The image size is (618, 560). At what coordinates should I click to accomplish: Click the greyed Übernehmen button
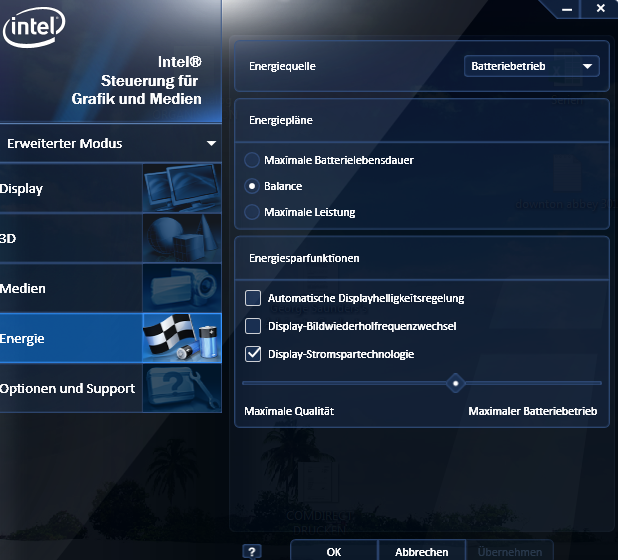tap(510, 551)
